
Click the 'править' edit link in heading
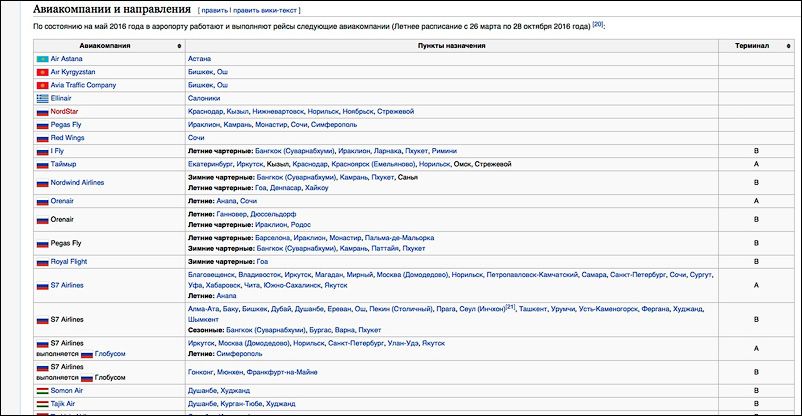coord(214,10)
